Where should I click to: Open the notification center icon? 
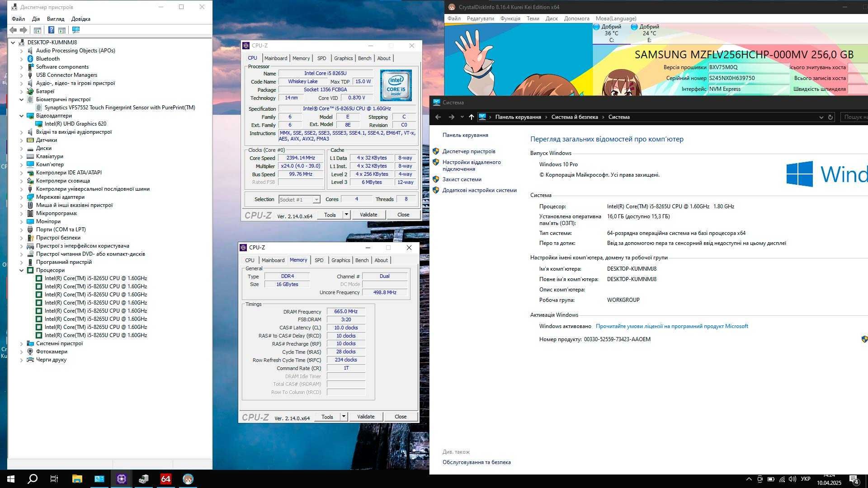854,479
